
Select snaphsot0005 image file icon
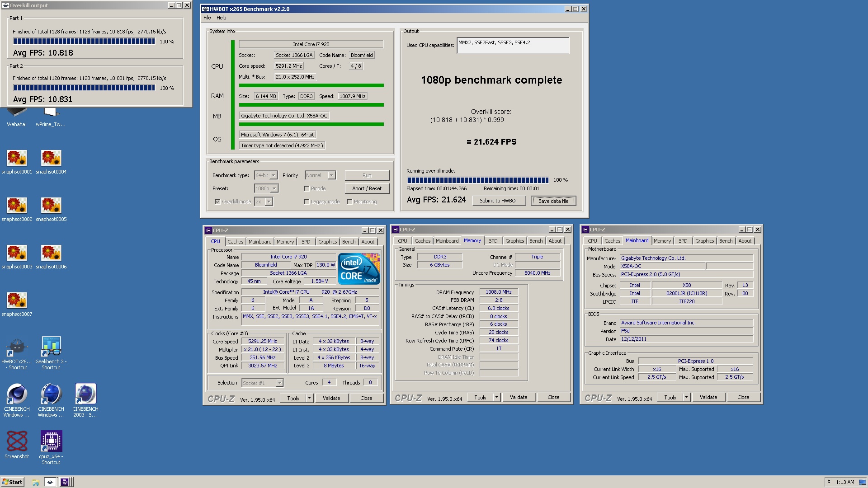[x=51, y=209]
